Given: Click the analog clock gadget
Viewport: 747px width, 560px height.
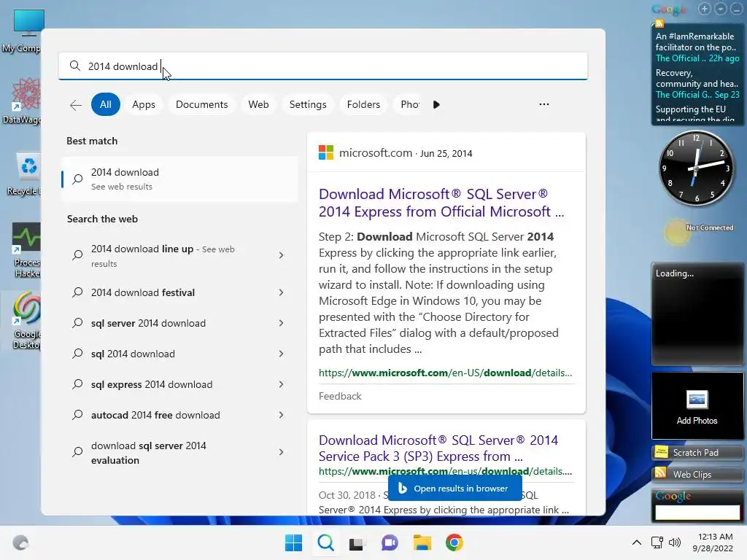Looking at the screenshot, I should 696,168.
